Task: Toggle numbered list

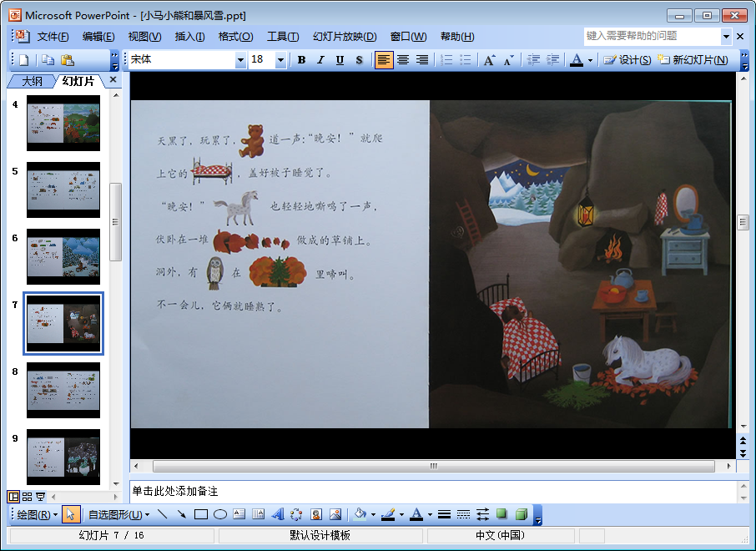Action: [446, 60]
